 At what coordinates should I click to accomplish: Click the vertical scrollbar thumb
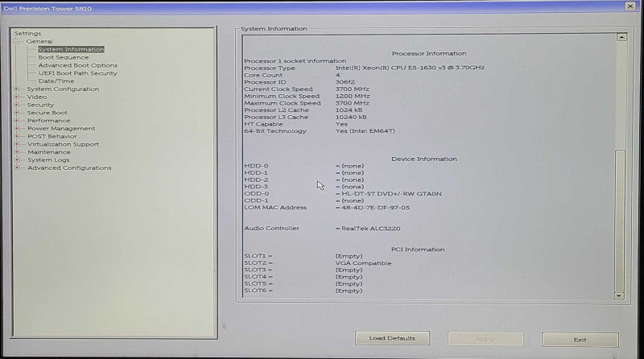coord(620,221)
